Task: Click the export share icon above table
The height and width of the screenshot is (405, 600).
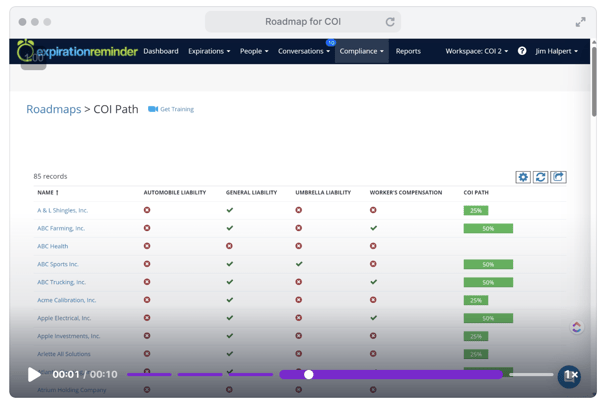Action: click(x=558, y=177)
